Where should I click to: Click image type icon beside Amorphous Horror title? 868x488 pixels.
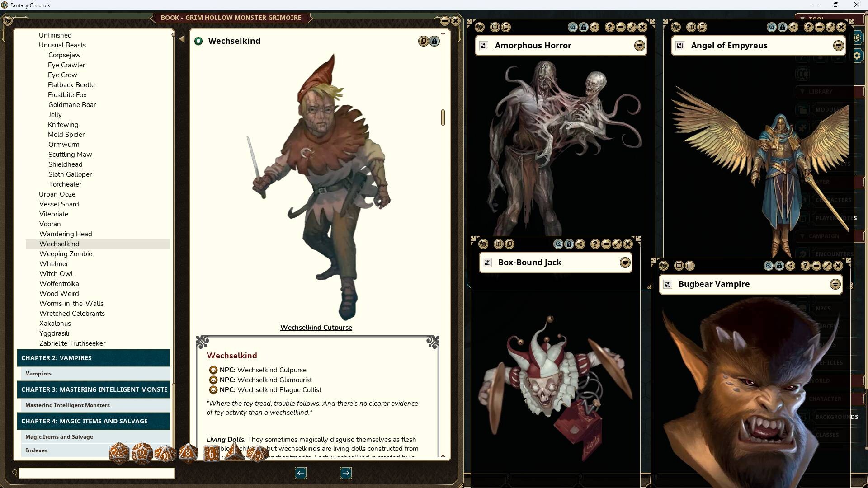(484, 46)
